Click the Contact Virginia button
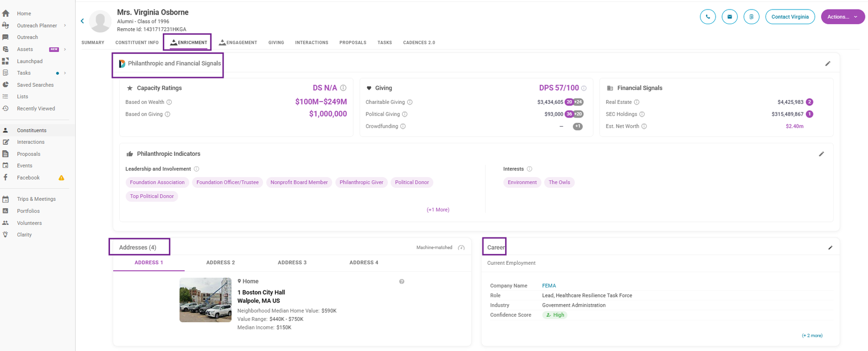Viewport: 868px width, 351px height. click(790, 17)
